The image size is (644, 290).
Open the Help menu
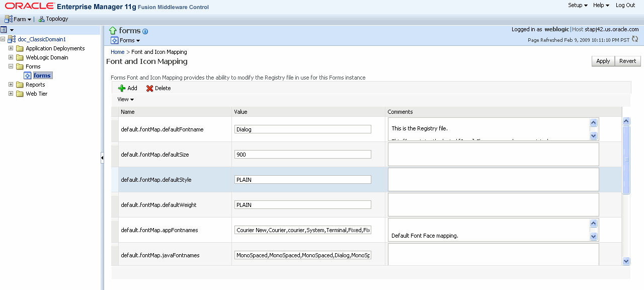[601, 5]
